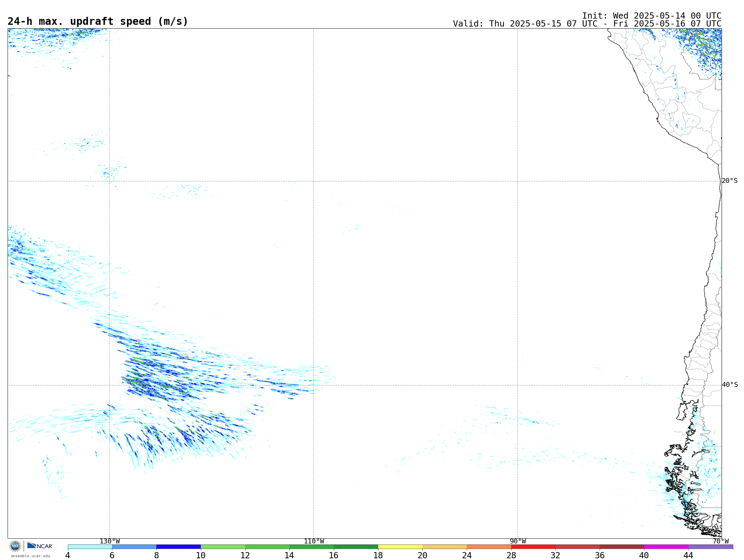Image resolution: width=744 pixels, height=560 pixels.
Task: Click the muted red 32-36 color swatch
Action: tap(578, 547)
